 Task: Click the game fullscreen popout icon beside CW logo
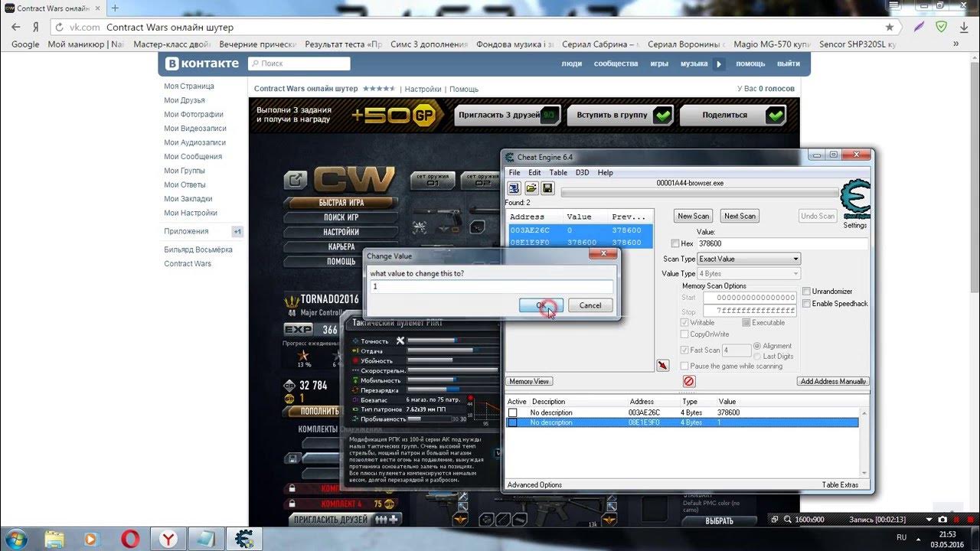[x=295, y=181]
